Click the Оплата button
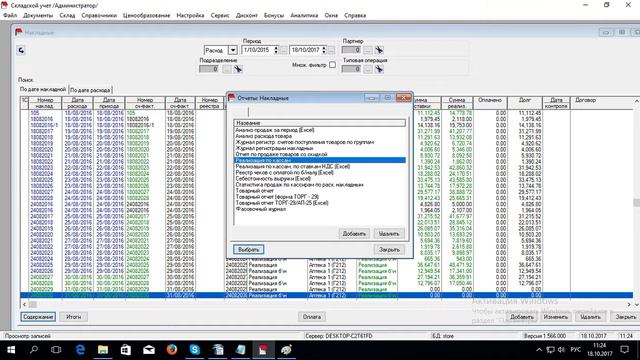Screen dimensions: 640x360 tap(312, 317)
